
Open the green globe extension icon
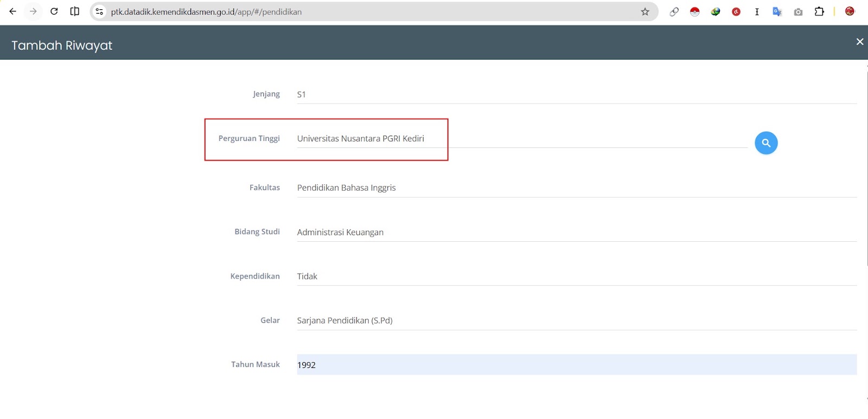tap(716, 11)
